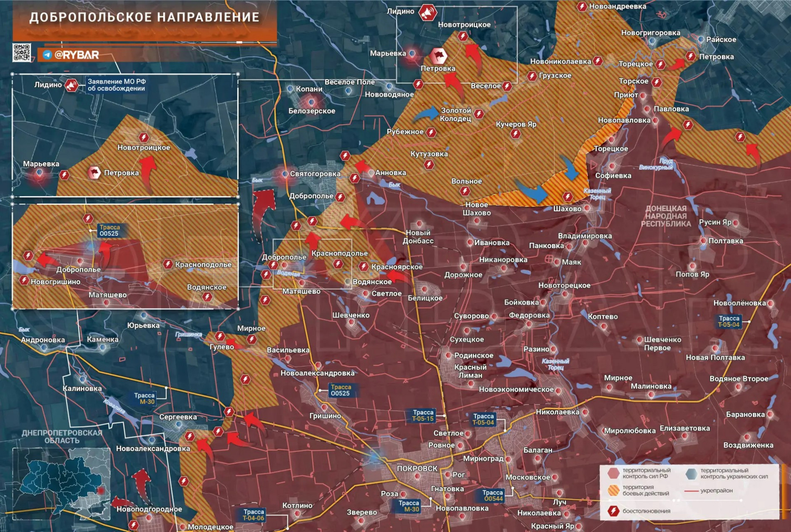Click the clash icon next to Рубежное
Screen dimensions: 791x532
[431, 132]
